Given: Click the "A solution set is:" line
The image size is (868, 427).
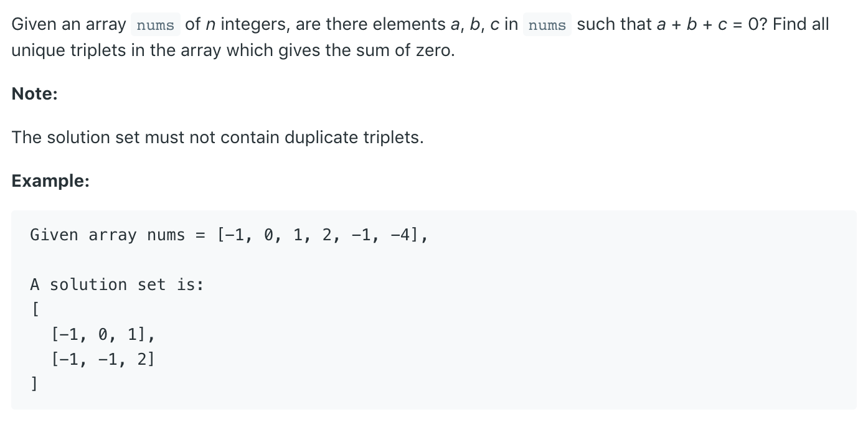Looking at the screenshot, I should coord(117,285).
